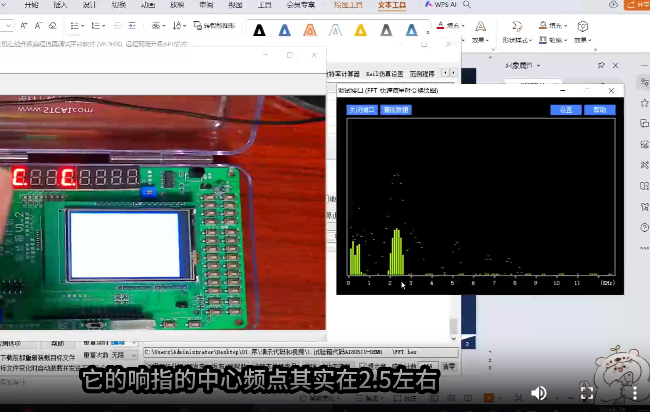Open 帮助 in the FFT plot window
This screenshot has height=412, width=650.
[x=599, y=110]
